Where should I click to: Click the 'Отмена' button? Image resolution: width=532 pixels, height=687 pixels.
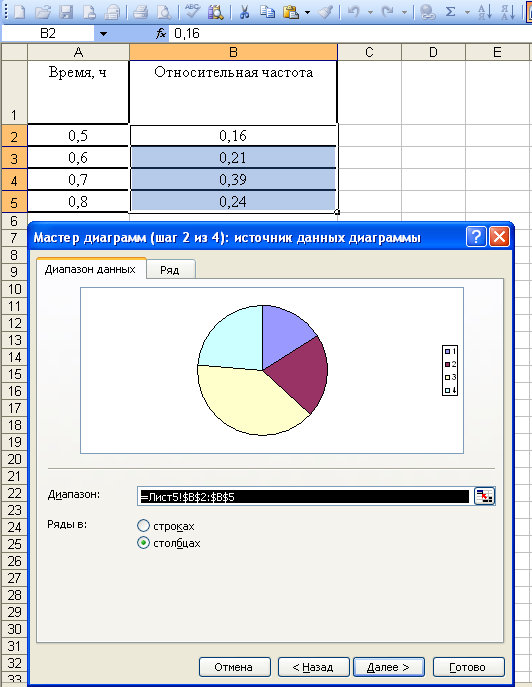coord(234,667)
